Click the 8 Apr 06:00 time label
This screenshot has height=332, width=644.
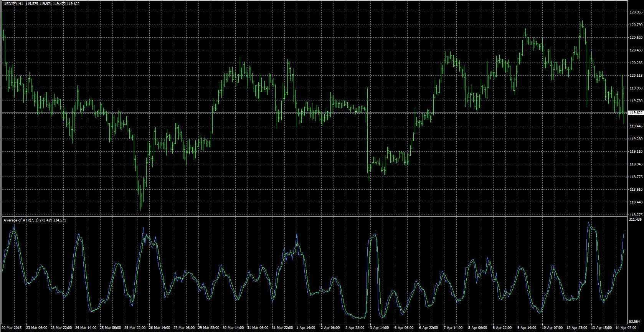point(478,328)
